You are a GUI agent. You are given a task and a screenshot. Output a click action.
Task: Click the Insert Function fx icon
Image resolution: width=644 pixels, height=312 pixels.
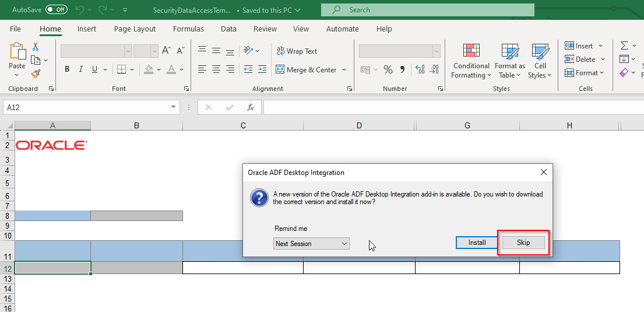[x=250, y=107]
